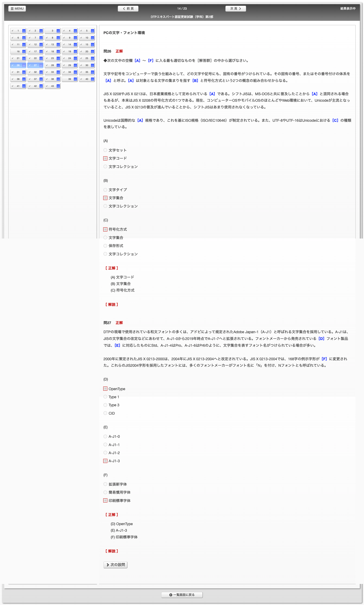Click blue square marker beside question 3

[58, 31]
